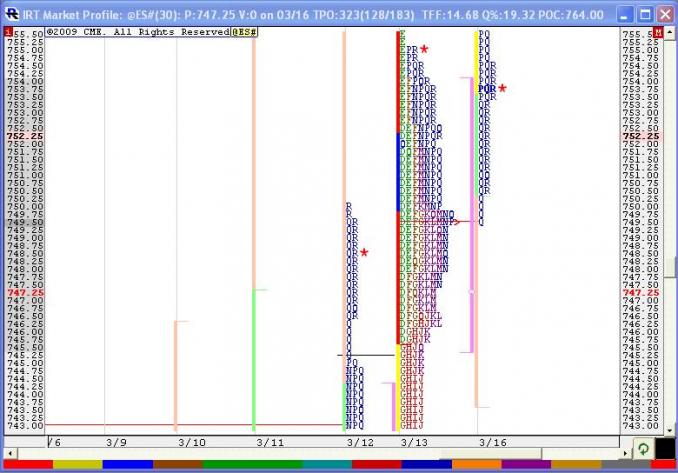Open the IRT app icon in title bar
The height and width of the screenshot is (473, 678).
9,14
